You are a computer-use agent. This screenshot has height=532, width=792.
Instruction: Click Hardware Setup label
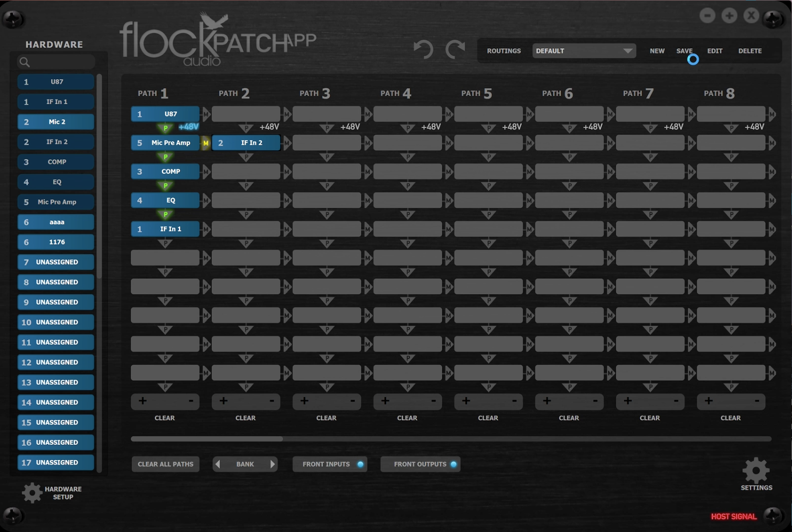pyautogui.click(x=63, y=493)
